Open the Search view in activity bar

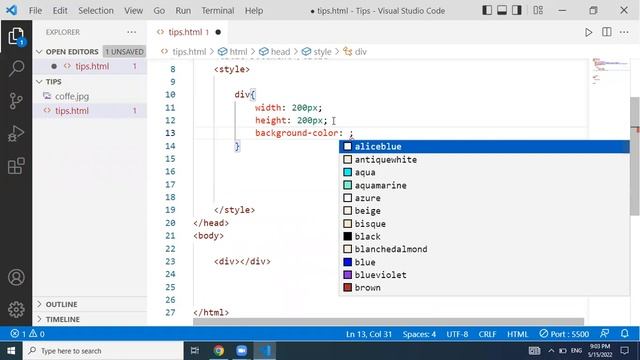pos(16,68)
